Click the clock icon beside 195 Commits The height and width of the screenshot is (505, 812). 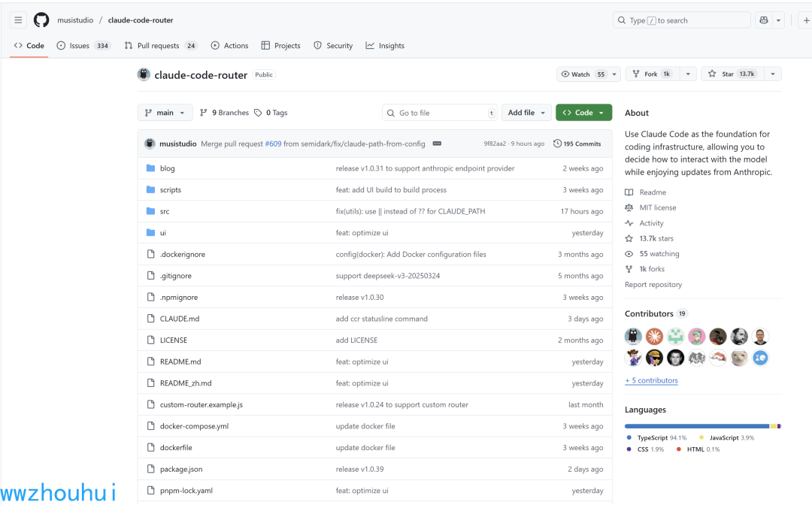pos(557,144)
